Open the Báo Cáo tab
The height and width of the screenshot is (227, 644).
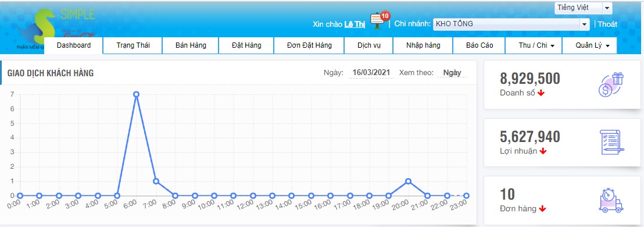click(x=480, y=45)
